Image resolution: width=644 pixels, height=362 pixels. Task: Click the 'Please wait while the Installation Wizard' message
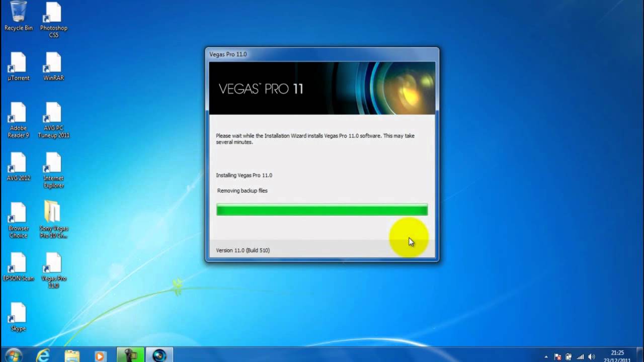tap(315, 139)
